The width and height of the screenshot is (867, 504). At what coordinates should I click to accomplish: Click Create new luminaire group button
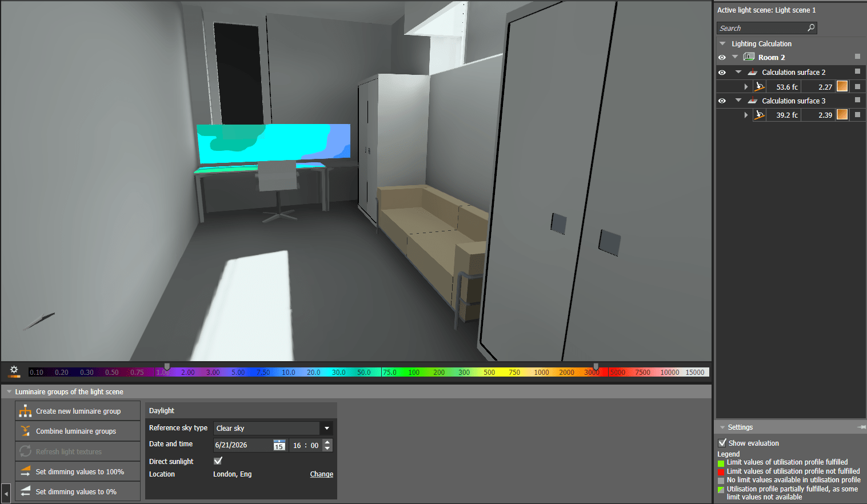point(78,411)
